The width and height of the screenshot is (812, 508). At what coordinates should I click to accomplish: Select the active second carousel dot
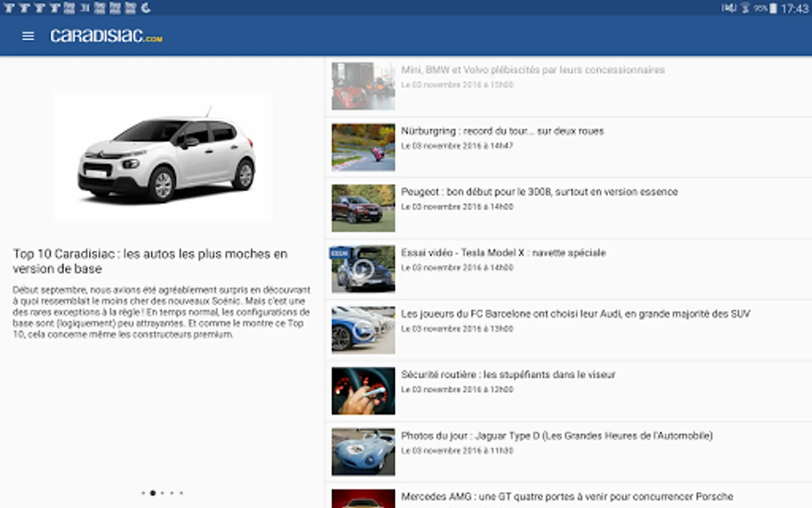coord(152,493)
